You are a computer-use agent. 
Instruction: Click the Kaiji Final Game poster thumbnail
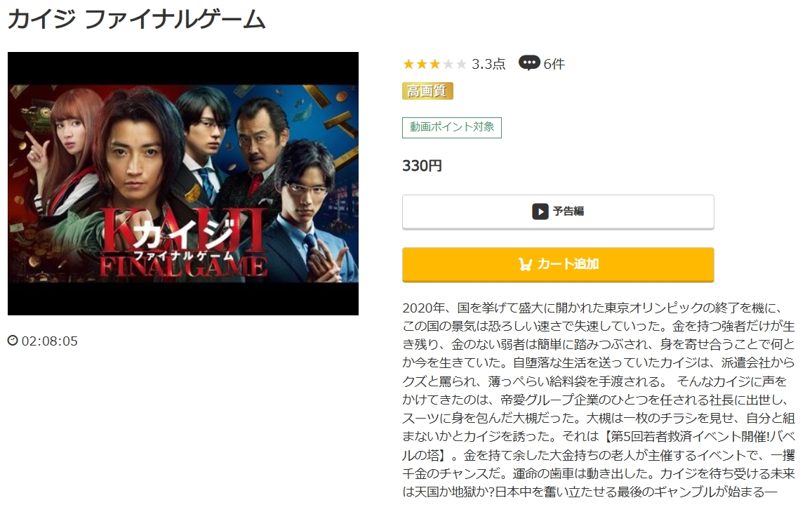pyautogui.click(x=182, y=183)
